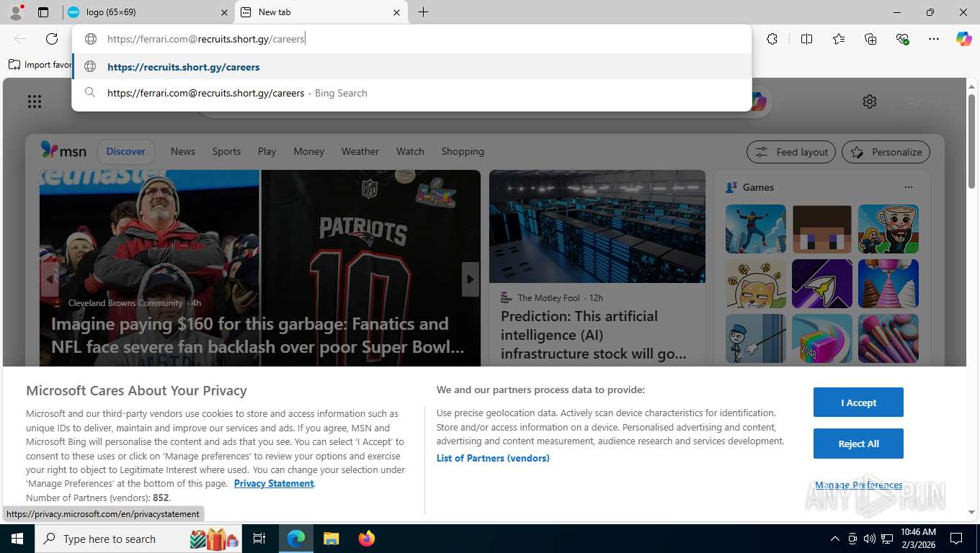Open the Sports feed tab
The width and height of the screenshot is (980, 553).
pyautogui.click(x=226, y=151)
